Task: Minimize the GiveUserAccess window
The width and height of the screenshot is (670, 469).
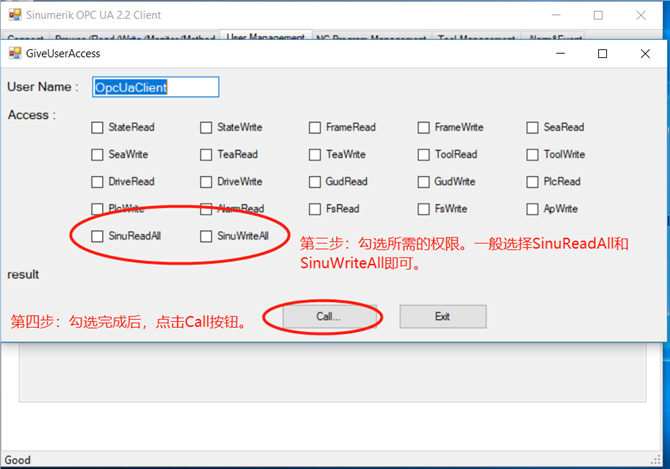Action: [x=561, y=53]
